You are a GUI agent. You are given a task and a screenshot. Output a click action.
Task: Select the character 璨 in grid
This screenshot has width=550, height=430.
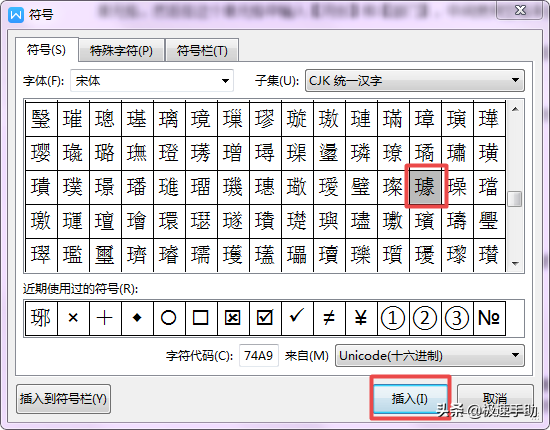point(393,187)
